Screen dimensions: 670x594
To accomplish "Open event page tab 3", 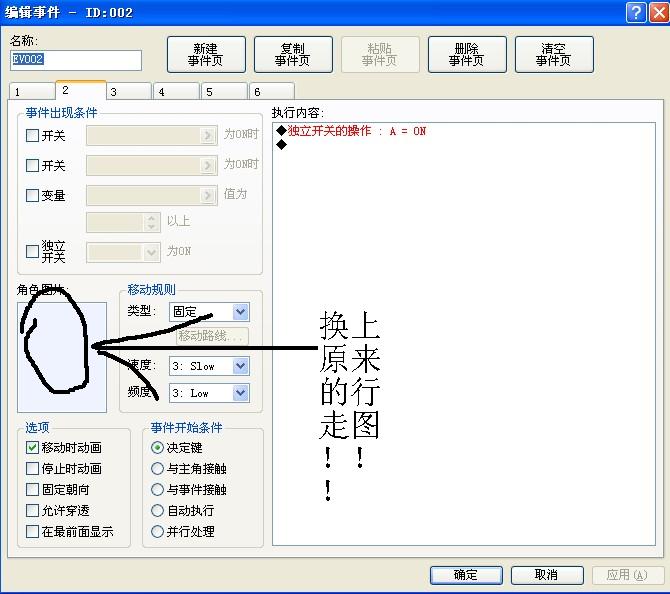I will (x=129, y=91).
